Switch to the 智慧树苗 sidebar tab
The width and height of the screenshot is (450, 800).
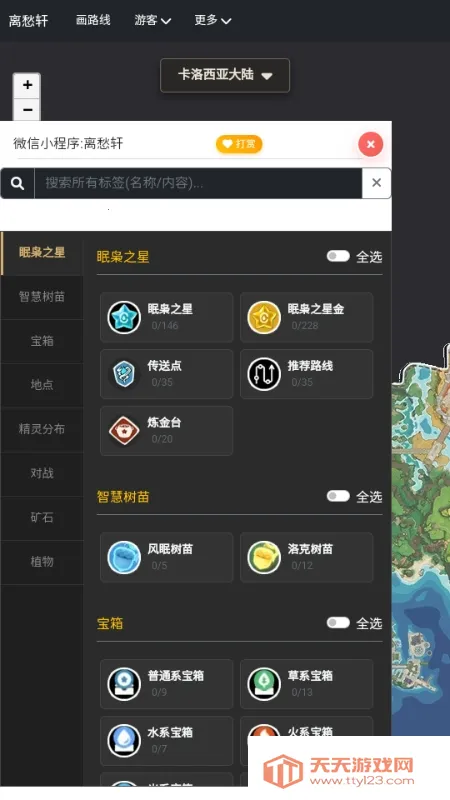click(x=42, y=297)
